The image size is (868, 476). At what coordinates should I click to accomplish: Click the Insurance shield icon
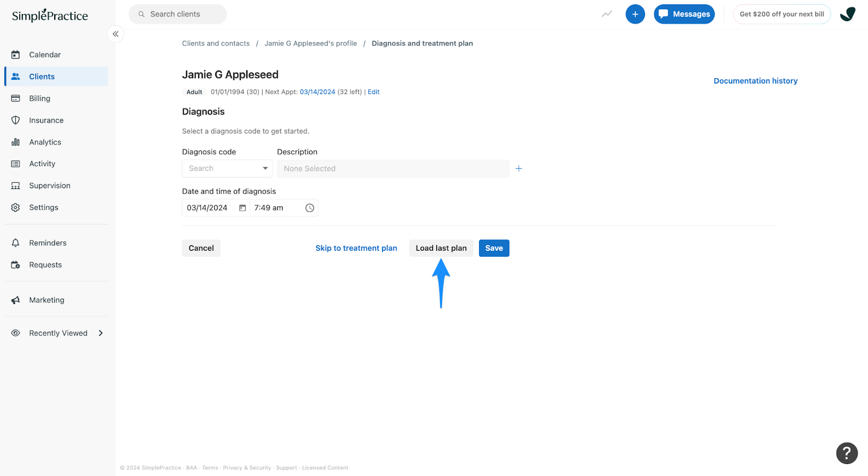16,120
